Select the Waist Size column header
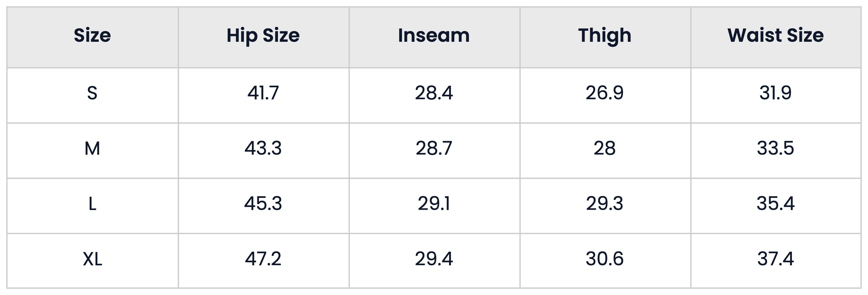The height and width of the screenshot is (295, 868). [x=776, y=35]
